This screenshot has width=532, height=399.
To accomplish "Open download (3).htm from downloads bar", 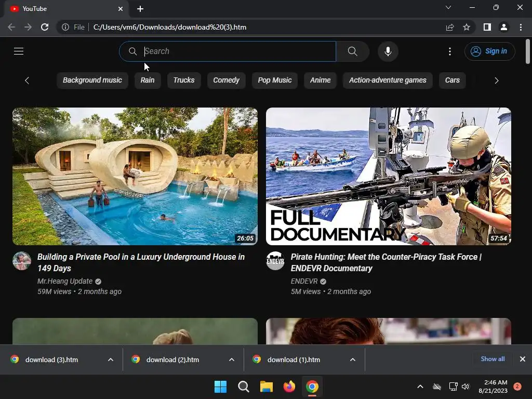I will point(51,360).
